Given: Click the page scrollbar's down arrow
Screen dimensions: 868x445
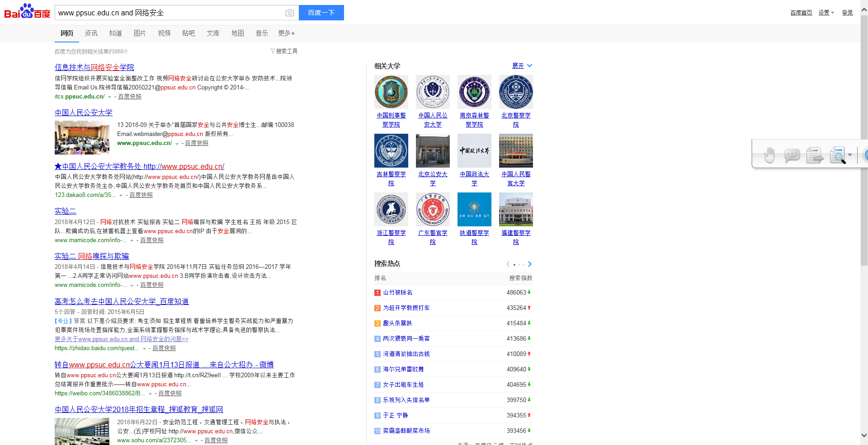Looking at the screenshot, I should (864, 436).
